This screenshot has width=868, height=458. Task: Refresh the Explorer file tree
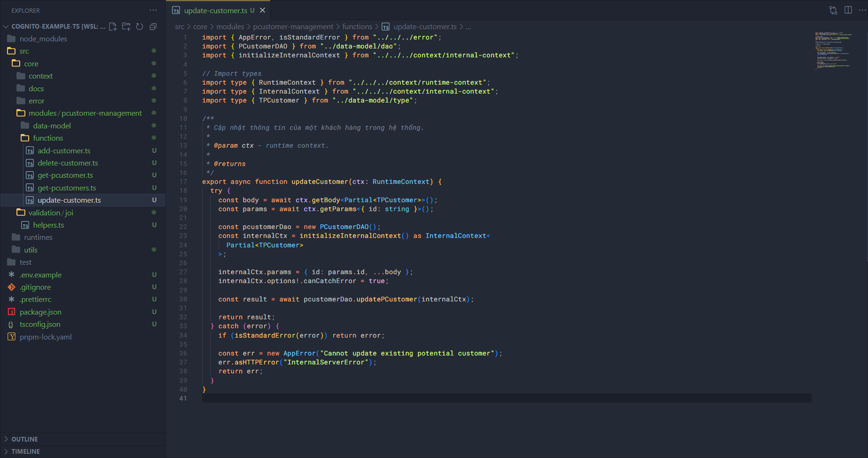(140, 26)
